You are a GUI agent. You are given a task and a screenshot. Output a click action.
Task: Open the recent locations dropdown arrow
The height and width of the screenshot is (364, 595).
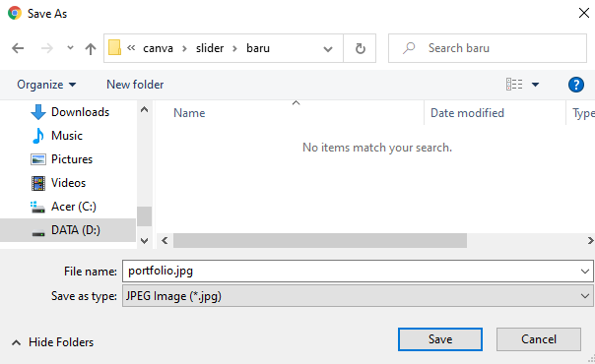(70, 48)
